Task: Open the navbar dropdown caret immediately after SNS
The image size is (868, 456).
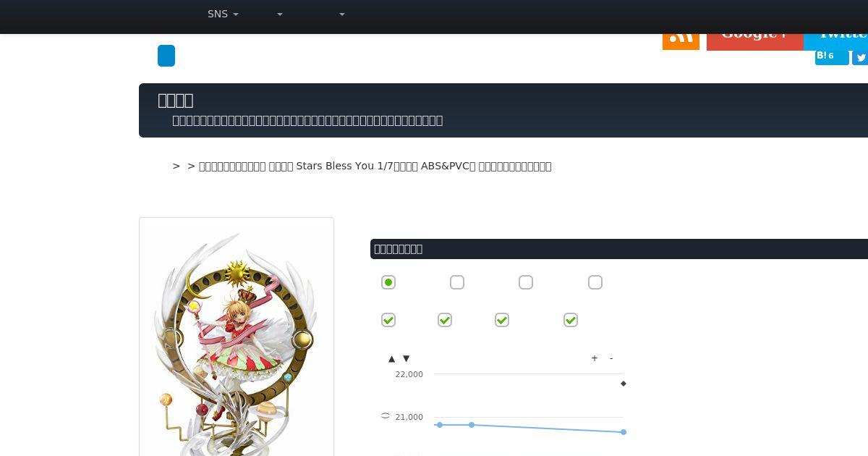Action: click(x=280, y=14)
